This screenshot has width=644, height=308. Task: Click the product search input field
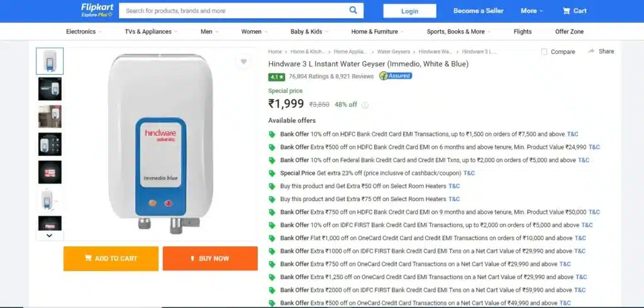click(234, 11)
